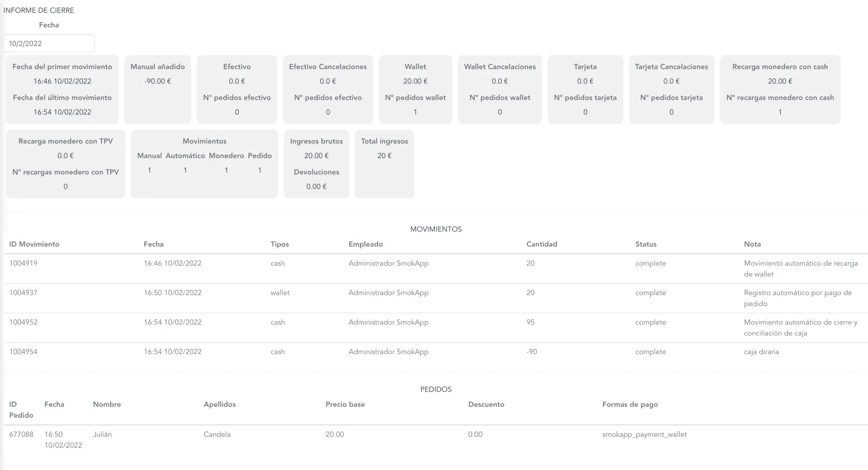Screen dimensions: 868x470
Task: Click the first movement time 16:46 10/02/2022 in summary card
Action: [x=62, y=81]
